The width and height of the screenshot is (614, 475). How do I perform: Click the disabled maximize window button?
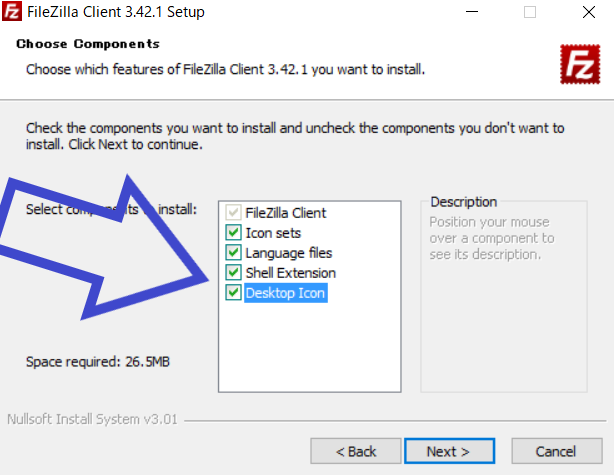[530, 12]
